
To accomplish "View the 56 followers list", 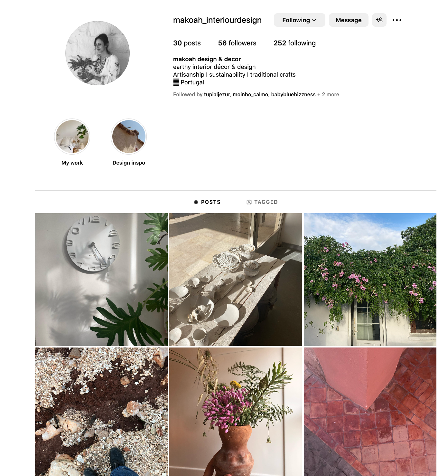I will [x=237, y=43].
